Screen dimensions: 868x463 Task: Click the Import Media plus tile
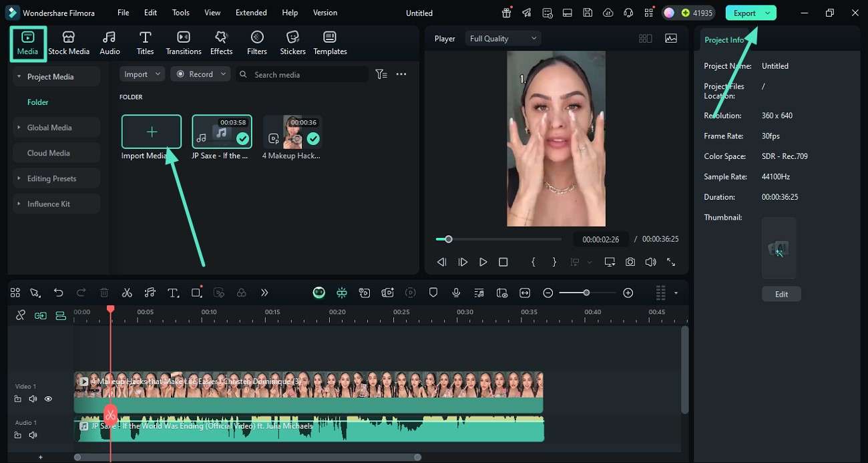(152, 132)
